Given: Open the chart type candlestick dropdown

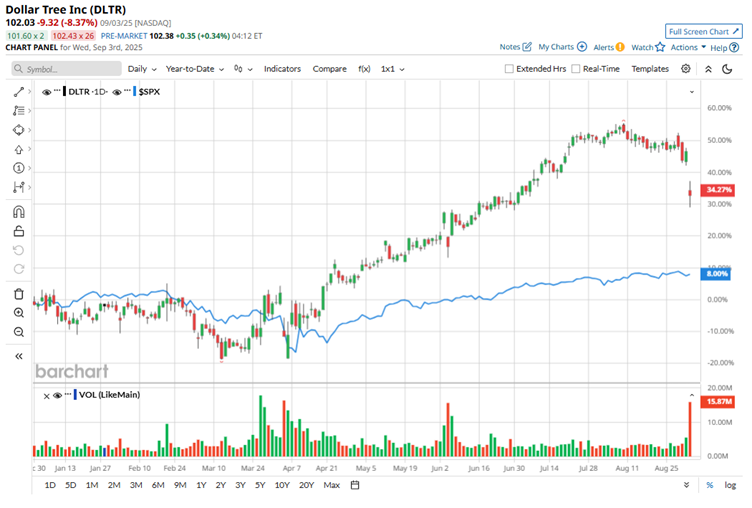Looking at the screenshot, I should (243, 69).
